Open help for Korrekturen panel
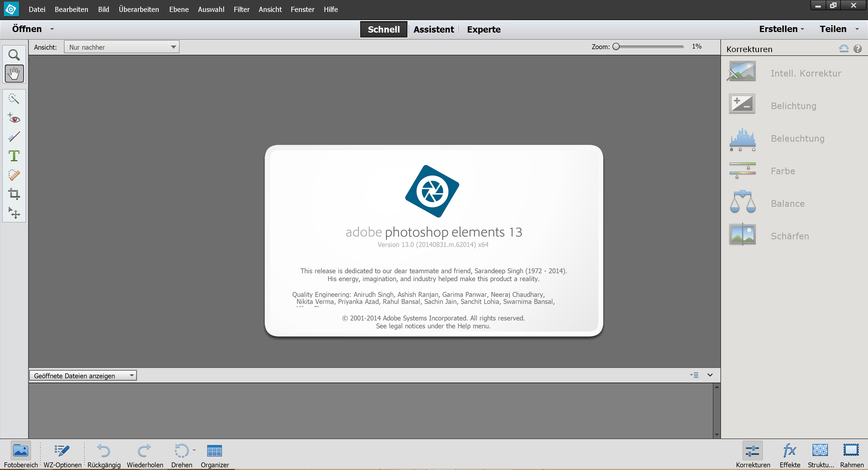Image resolution: width=868 pixels, height=470 pixels. tap(857, 49)
